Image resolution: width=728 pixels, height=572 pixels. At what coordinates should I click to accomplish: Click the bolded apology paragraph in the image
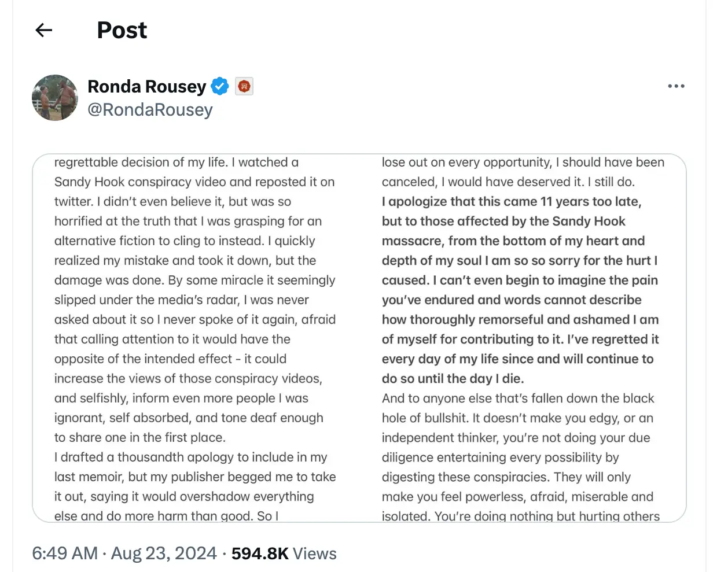[x=520, y=289]
